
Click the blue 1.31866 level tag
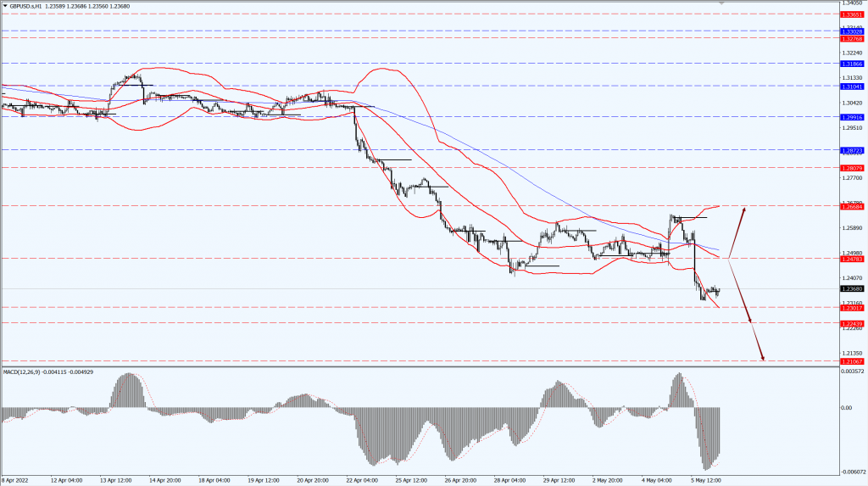click(852, 64)
